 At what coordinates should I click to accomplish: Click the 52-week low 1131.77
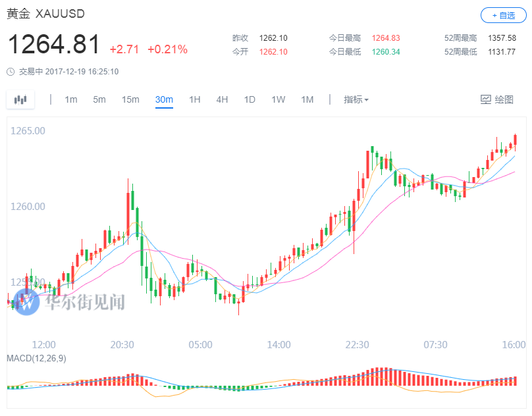502,52
